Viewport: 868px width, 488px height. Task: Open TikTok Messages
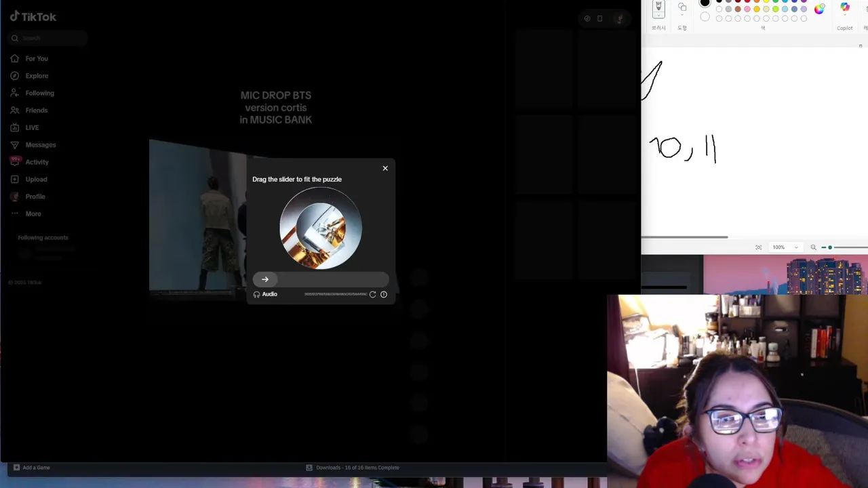33,144
